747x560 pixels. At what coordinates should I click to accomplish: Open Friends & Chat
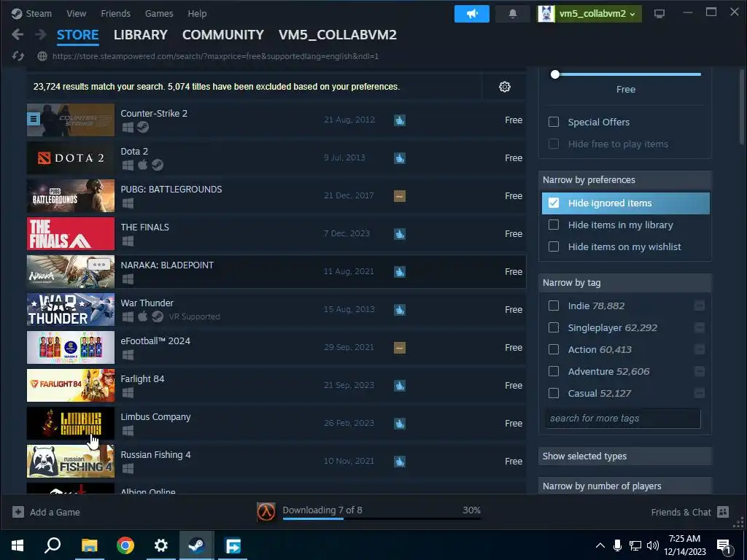(x=690, y=512)
